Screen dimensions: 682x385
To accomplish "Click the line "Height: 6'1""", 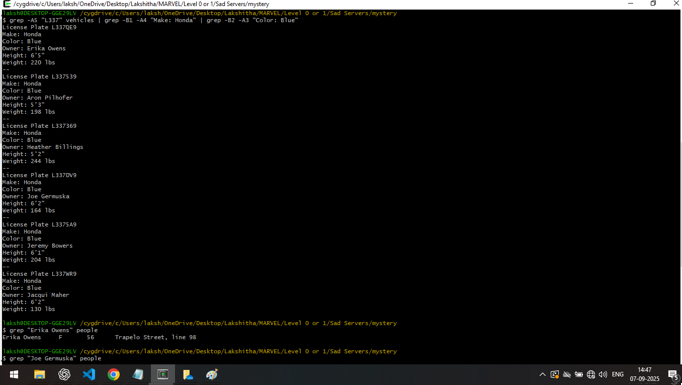I will pyautogui.click(x=23, y=252).
